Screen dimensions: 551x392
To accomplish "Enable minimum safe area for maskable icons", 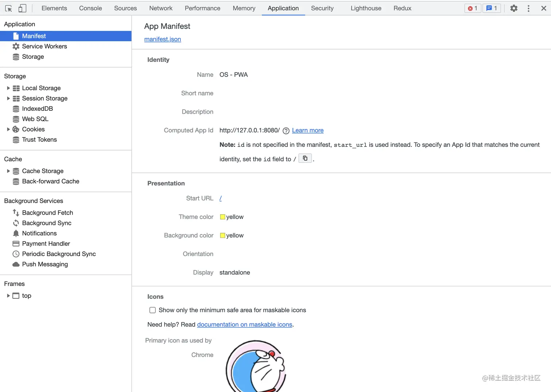I will [153, 310].
